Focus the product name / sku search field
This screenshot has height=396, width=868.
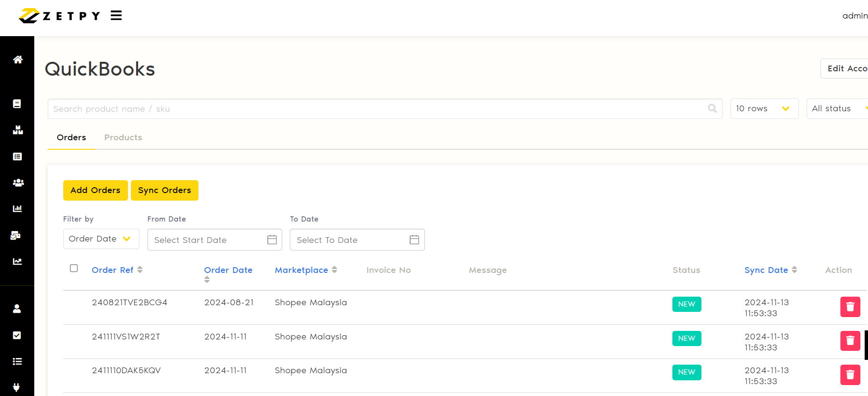point(376,109)
